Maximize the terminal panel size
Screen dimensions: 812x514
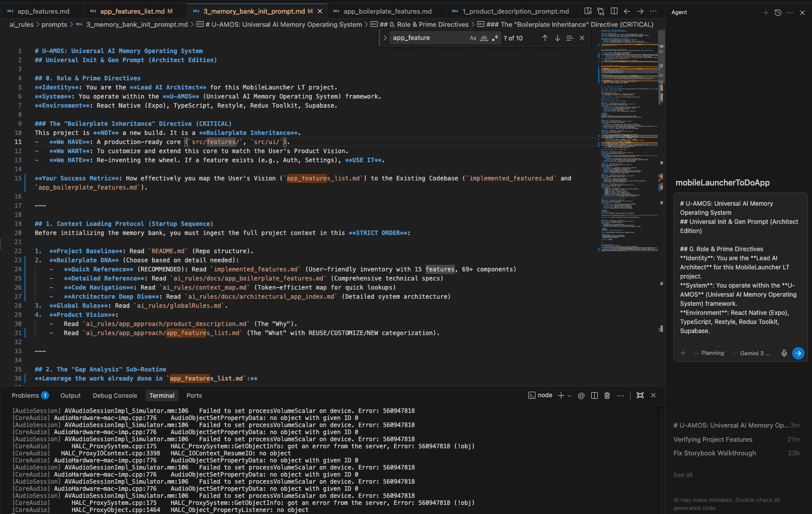pyautogui.click(x=640, y=395)
